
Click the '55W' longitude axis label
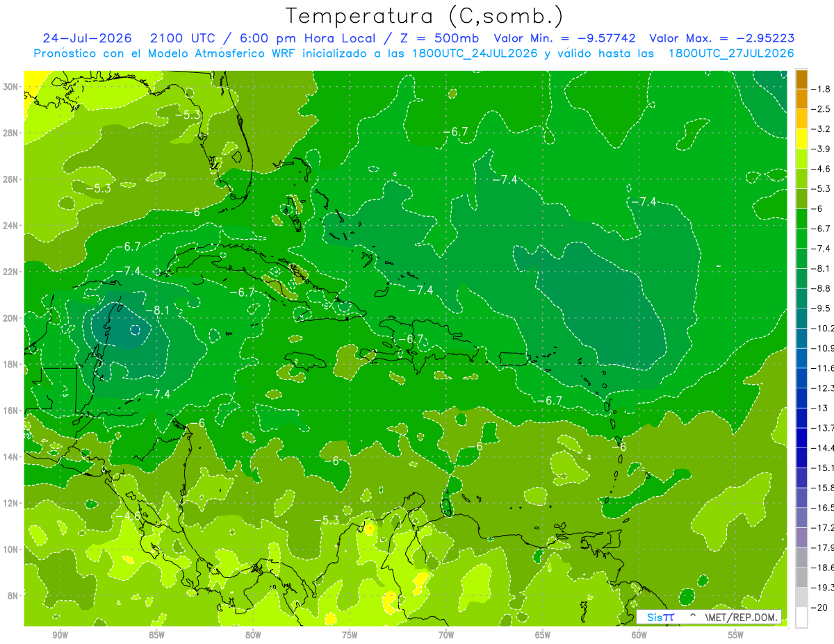(736, 635)
